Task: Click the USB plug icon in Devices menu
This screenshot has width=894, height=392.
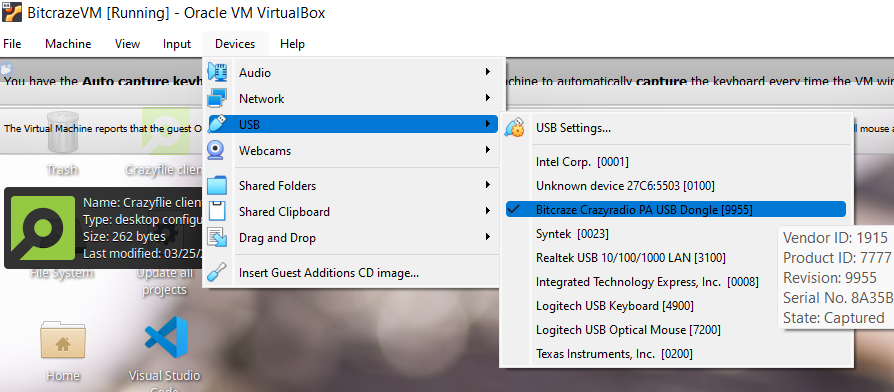Action: (217, 124)
